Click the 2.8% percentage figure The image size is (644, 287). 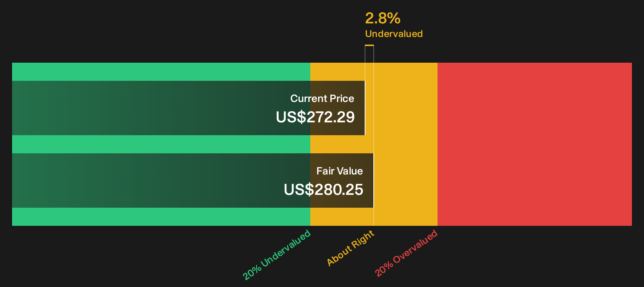click(383, 18)
